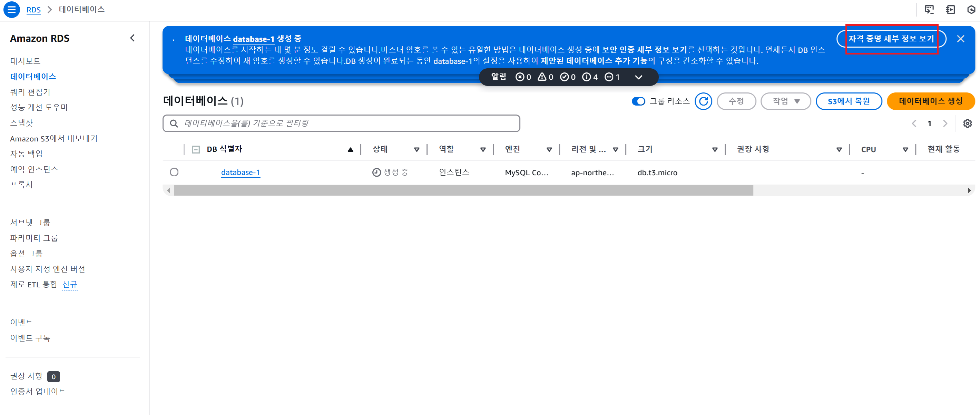Image resolution: width=980 pixels, height=415 pixels.
Task: Open the database-1 link in table
Action: point(241,172)
